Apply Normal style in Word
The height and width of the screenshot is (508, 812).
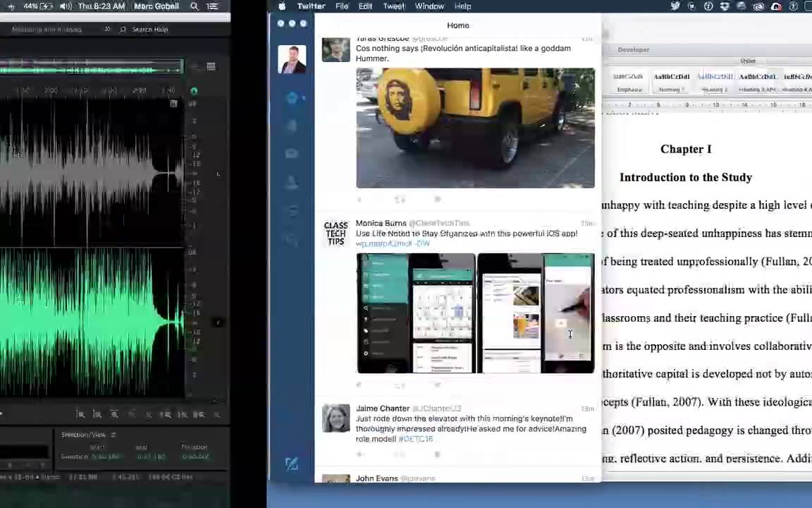tap(671, 82)
